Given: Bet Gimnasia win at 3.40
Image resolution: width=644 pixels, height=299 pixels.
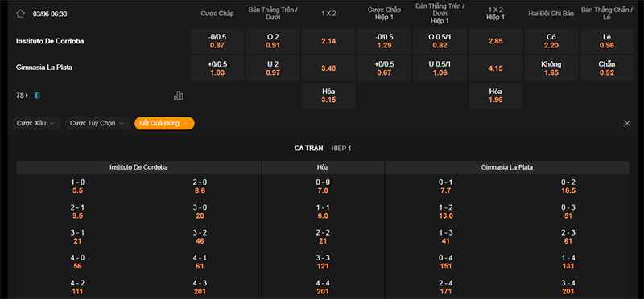Looking at the screenshot, I should [328, 68].
